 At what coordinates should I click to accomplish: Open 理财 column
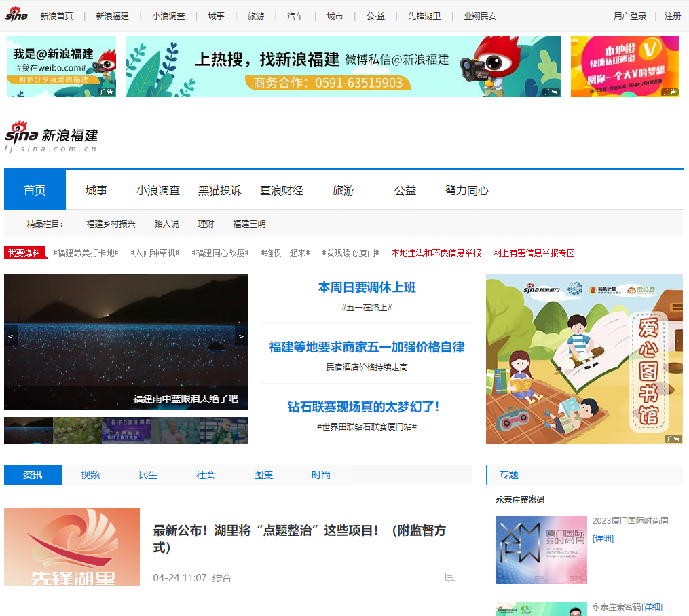coord(206,224)
